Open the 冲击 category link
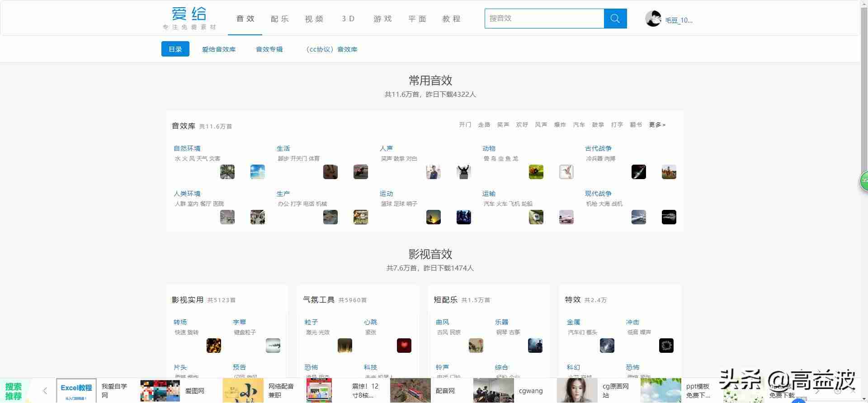868x403 pixels. 633,322
